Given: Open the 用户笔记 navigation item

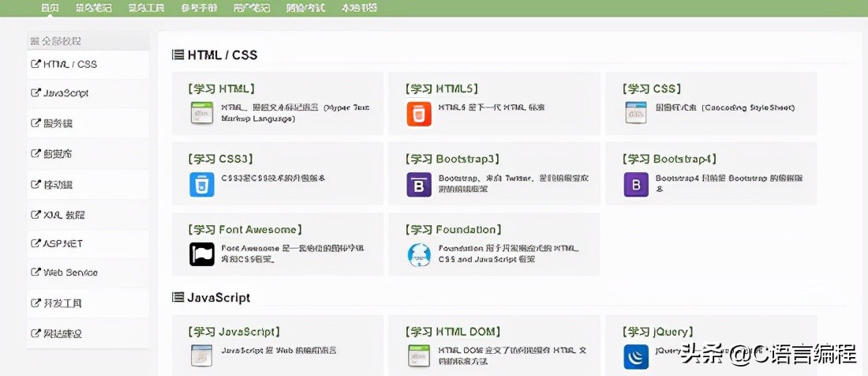Looking at the screenshot, I should pyautogui.click(x=251, y=8).
